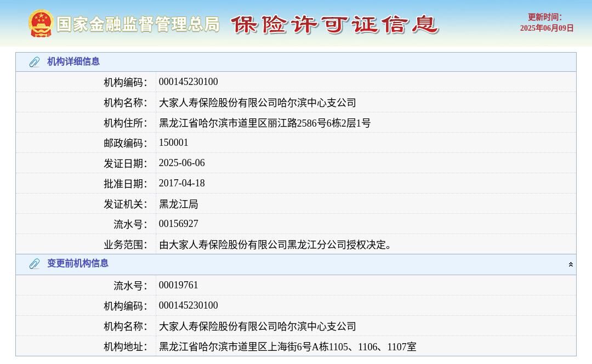This screenshot has width=592, height=364.
Task: Click the 机构名称 label in 机构详细信息
Action: (126, 103)
